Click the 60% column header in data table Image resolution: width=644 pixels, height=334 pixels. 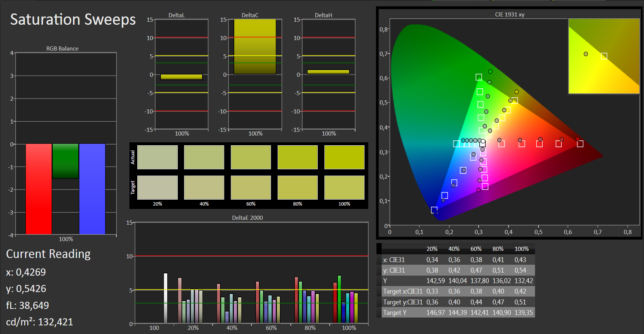coord(476,249)
